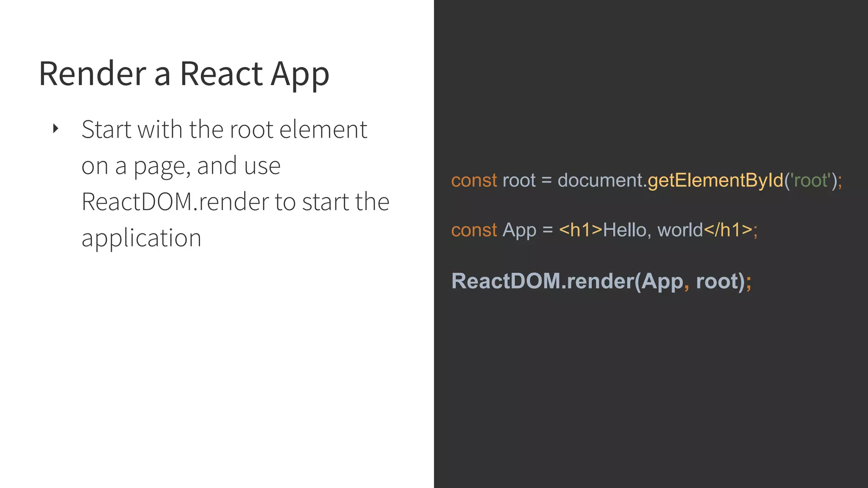Click the closing </h1> tag
The width and height of the screenshot is (868, 488).
(x=728, y=230)
